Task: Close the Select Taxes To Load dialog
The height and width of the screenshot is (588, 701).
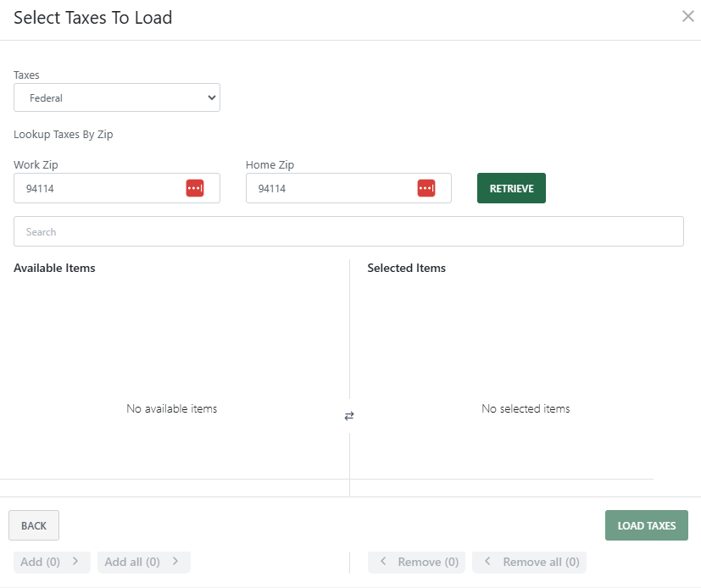Action: point(687,16)
